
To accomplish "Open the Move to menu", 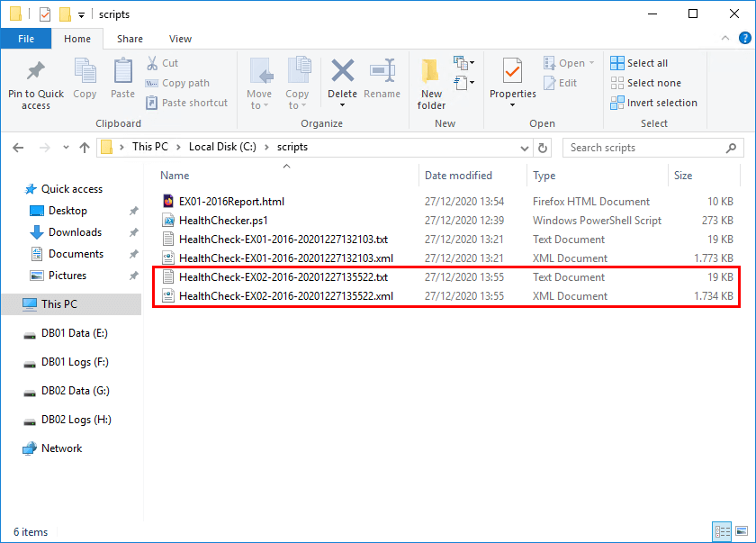I will coord(259,83).
